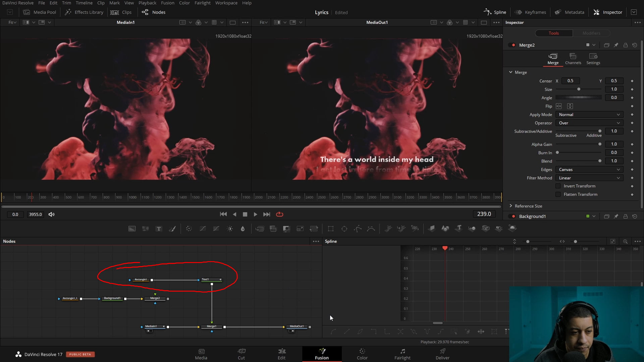Image resolution: width=644 pixels, height=362 pixels.
Task: Open the Filter Method dropdown
Action: 589,178
